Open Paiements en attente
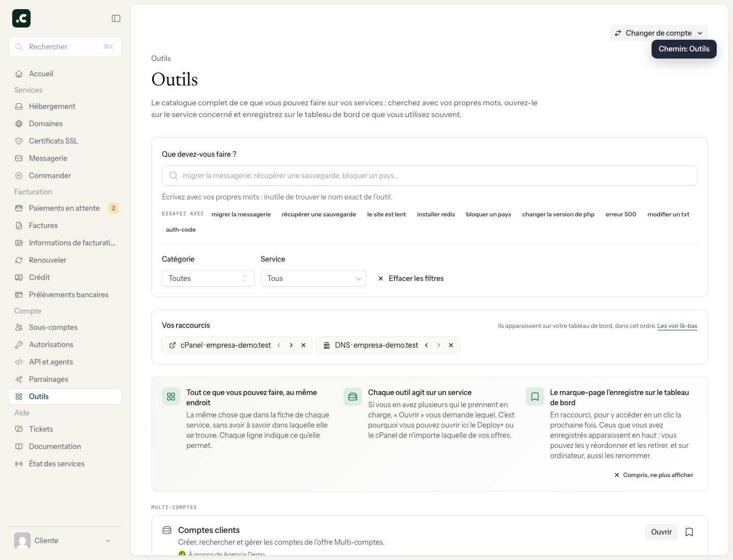 click(x=65, y=208)
